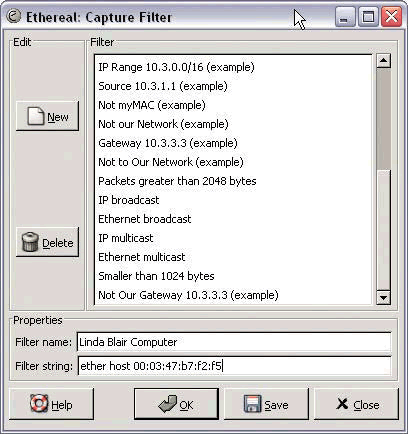Click the Delete trash can icon
408x434 pixels.
(x=30, y=242)
